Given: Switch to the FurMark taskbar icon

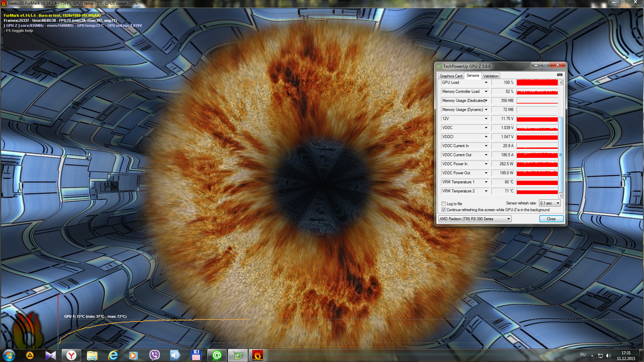Looking at the screenshot, I should 258,355.
